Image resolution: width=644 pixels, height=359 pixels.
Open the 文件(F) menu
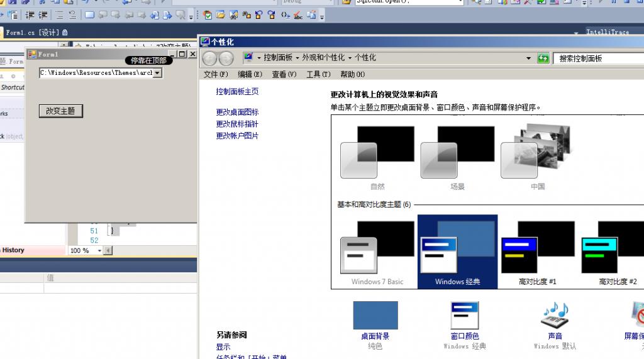(x=216, y=74)
